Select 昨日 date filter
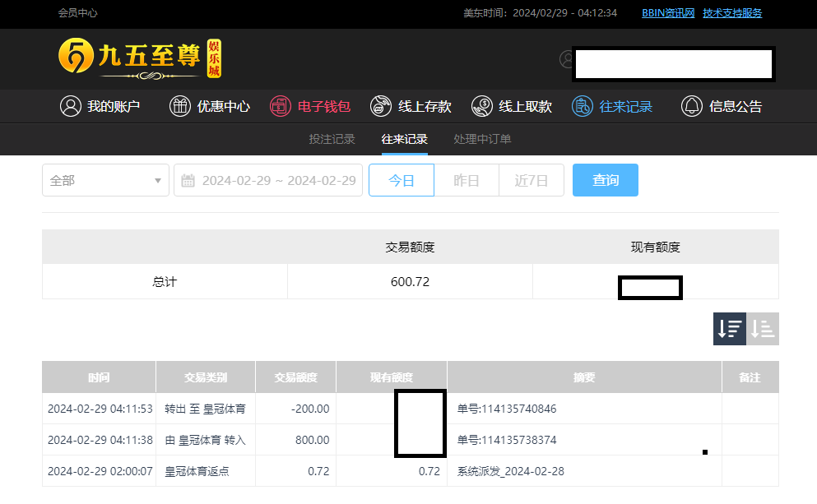 point(467,180)
